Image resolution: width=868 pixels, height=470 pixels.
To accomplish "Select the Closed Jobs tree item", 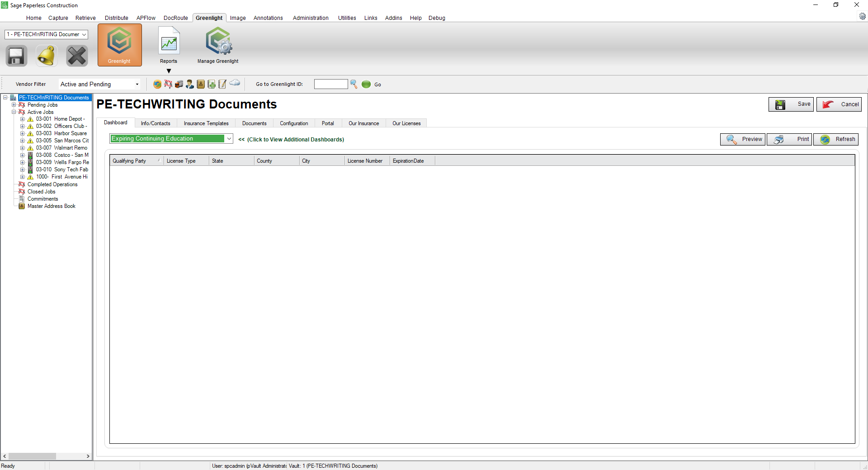I will click(41, 192).
